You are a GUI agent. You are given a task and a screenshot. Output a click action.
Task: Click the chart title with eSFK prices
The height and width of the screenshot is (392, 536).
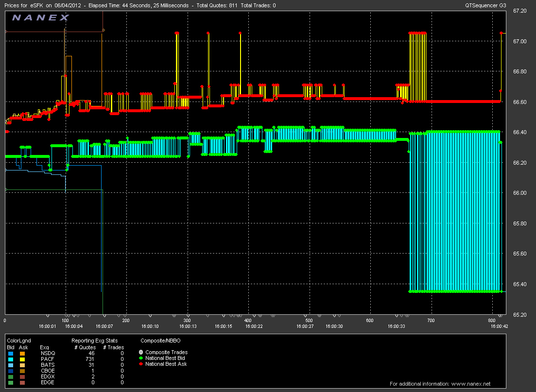[140, 5]
